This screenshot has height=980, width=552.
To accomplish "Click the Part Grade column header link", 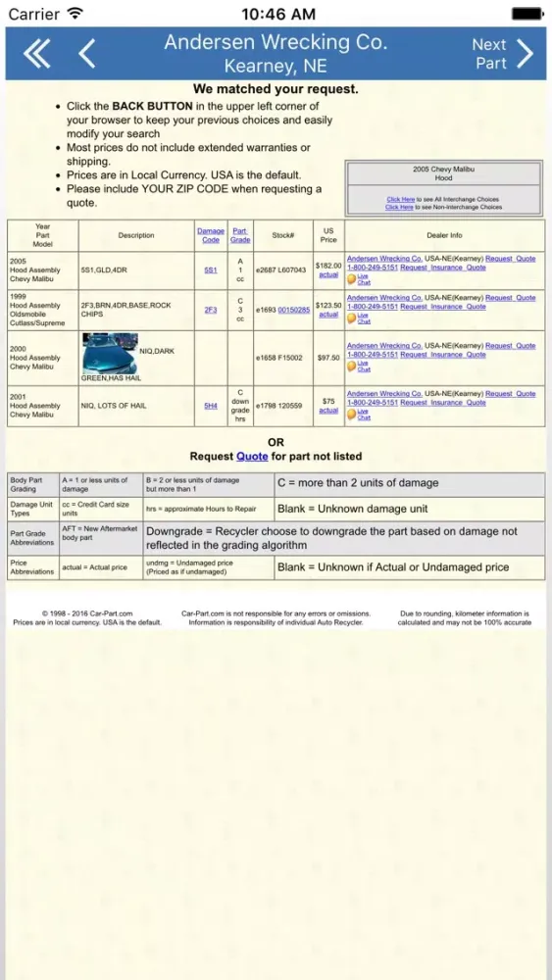I will coord(240,235).
